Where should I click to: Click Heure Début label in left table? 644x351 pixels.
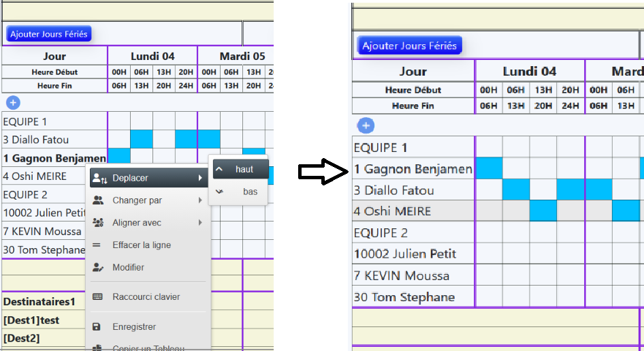tap(54, 72)
